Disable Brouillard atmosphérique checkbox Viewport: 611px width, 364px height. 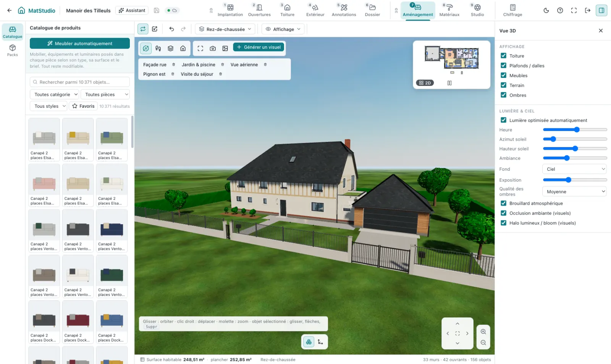503,203
